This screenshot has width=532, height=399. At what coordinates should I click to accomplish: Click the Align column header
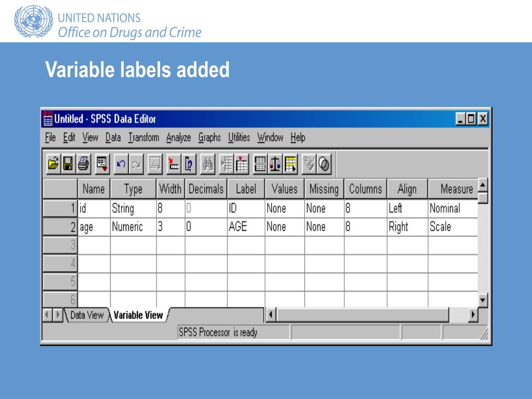[407, 189]
